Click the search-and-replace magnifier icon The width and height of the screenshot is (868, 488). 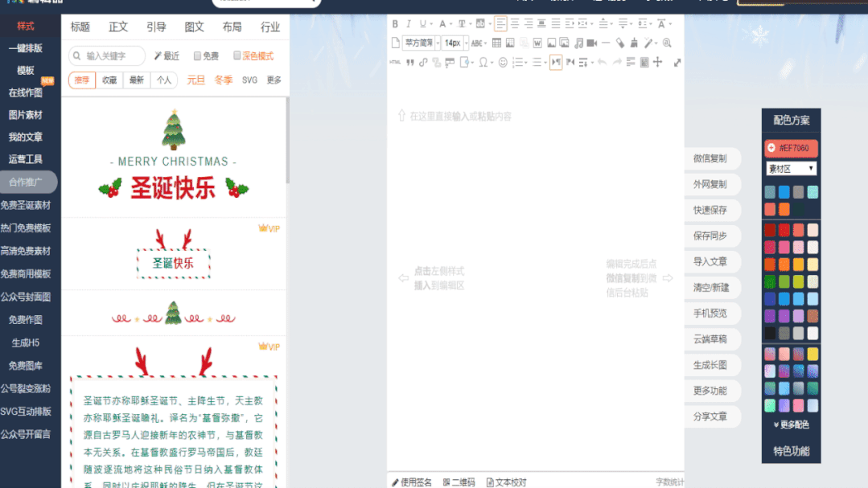(667, 43)
